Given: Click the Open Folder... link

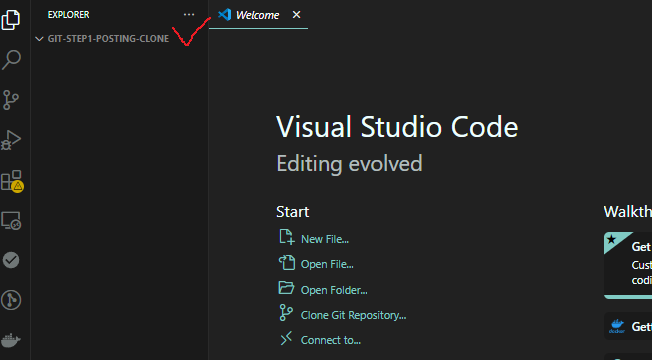Looking at the screenshot, I should pos(334,290).
